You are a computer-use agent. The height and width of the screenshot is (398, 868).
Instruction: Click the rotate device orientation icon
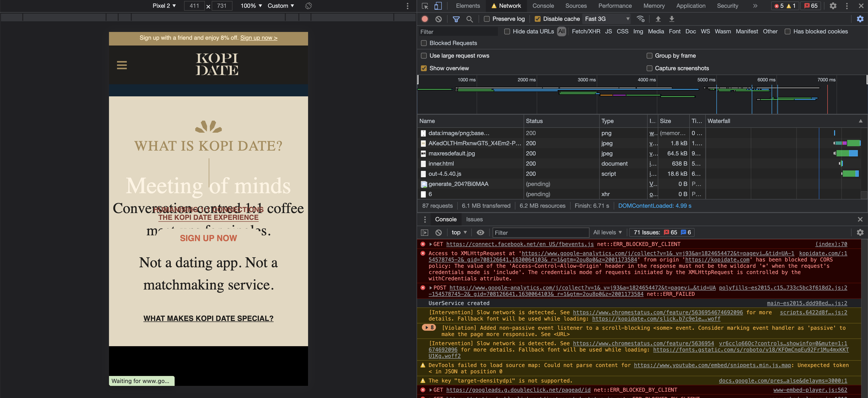click(308, 6)
